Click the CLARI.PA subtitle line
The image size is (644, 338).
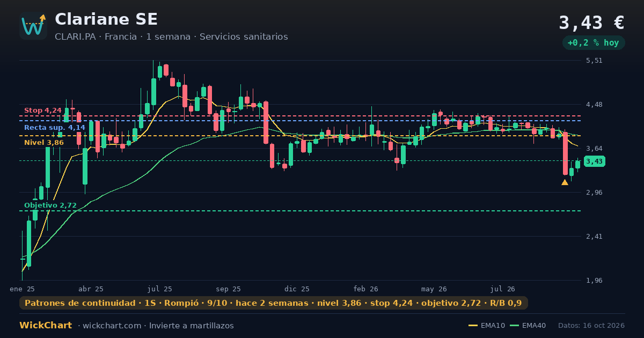pos(171,37)
